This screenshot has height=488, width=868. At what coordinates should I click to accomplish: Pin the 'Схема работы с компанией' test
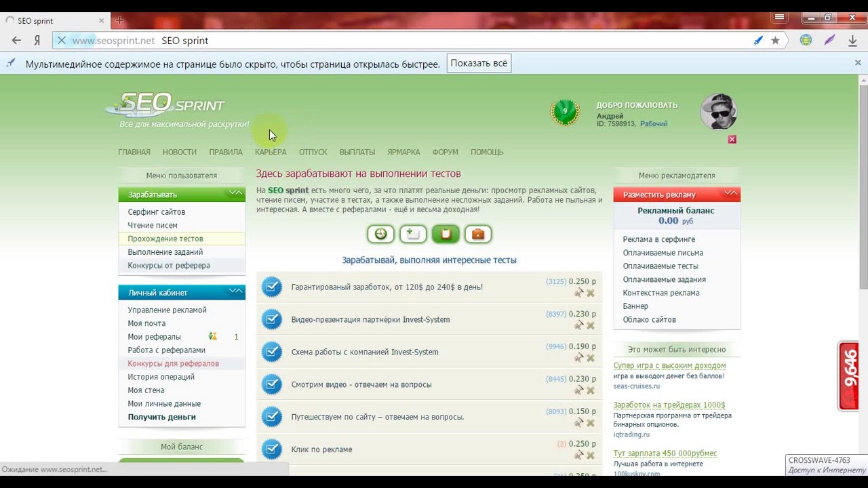[x=578, y=358]
